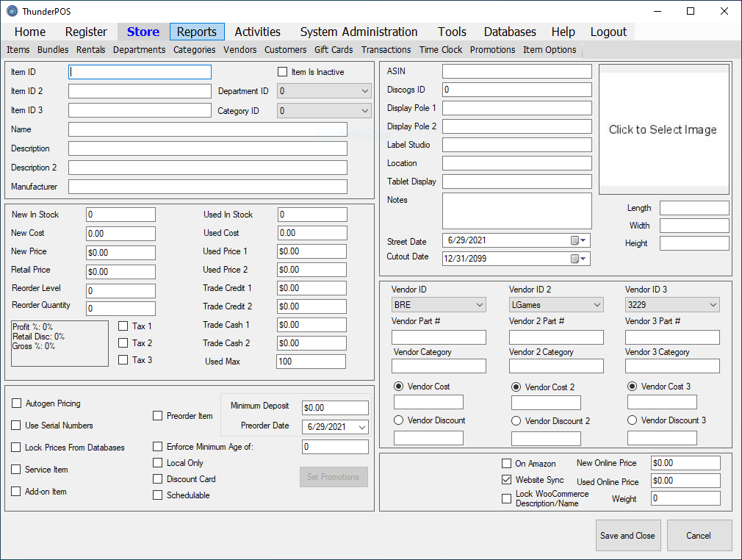Click to Select Image for the item
The image size is (742, 560).
(x=663, y=129)
